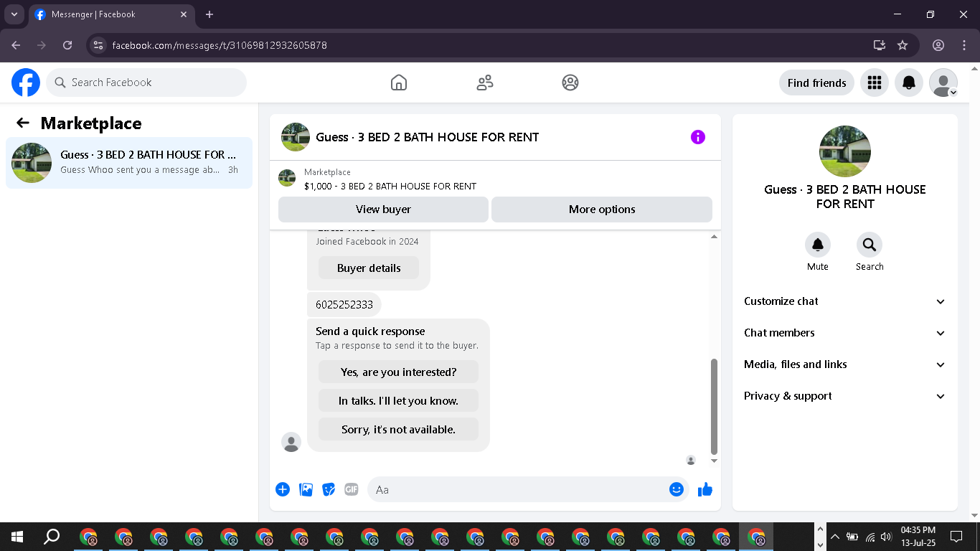This screenshot has height=551, width=980.
Task: Attach a photo or file
Action: 306,489
